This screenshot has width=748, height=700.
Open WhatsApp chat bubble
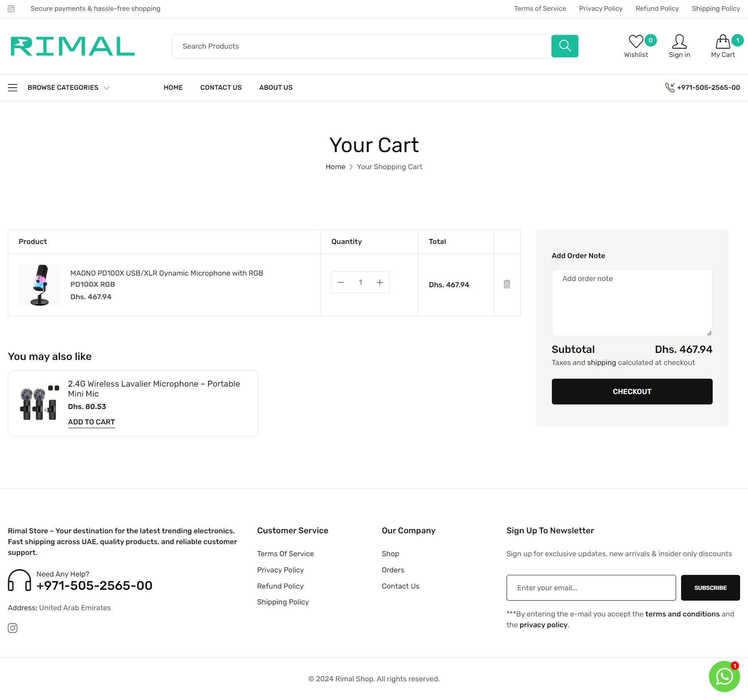(x=724, y=677)
